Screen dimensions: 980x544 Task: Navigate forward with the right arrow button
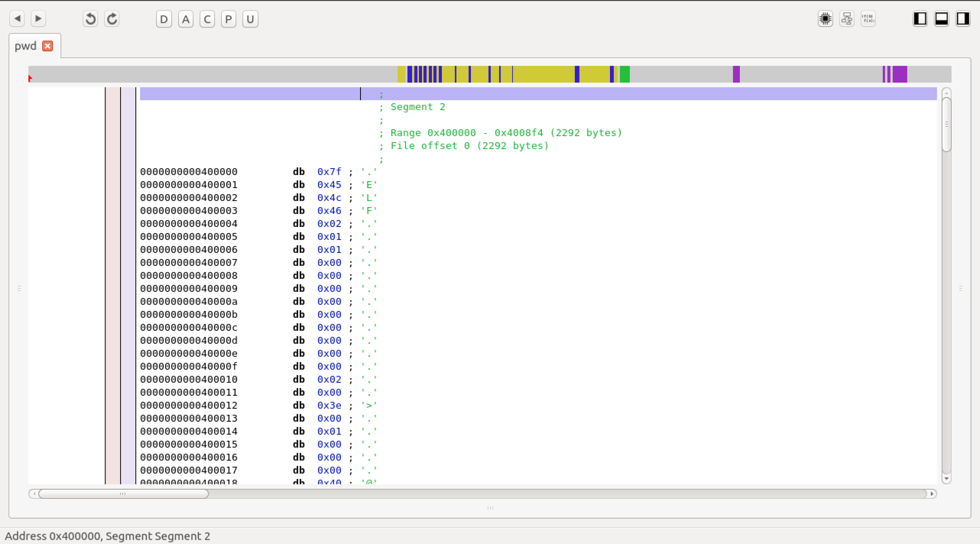point(38,18)
